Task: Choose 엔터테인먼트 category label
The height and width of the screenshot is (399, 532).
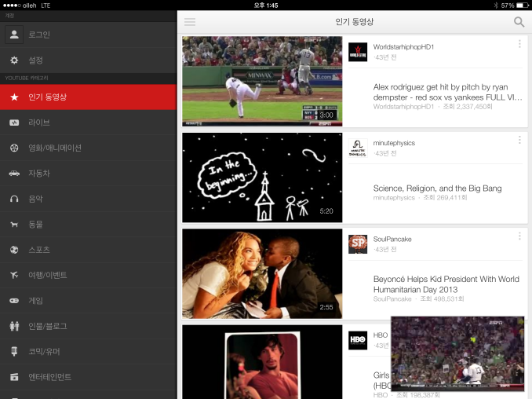Action: [50, 377]
